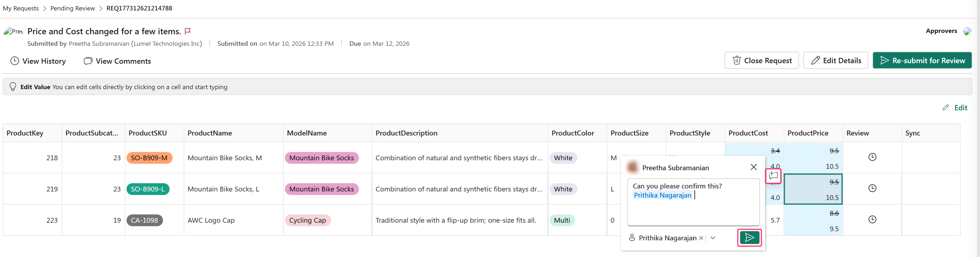Click the Approvers avatar icon
This screenshot has width=980, height=257.
967,31
